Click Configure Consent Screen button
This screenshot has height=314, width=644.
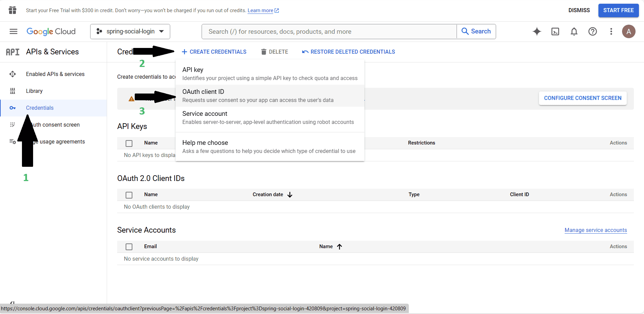click(583, 98)
